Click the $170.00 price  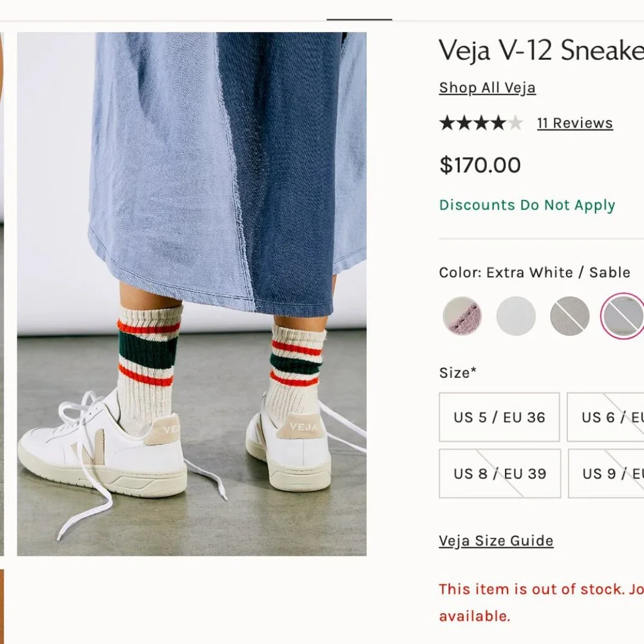pyautogui.click(x=480, y=166)
